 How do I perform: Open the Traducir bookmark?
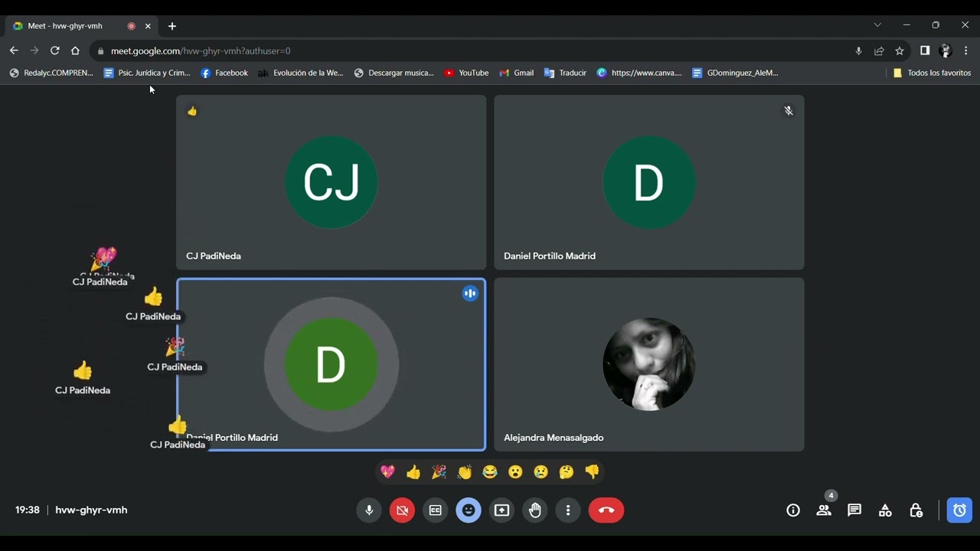(x=565, y=73)
